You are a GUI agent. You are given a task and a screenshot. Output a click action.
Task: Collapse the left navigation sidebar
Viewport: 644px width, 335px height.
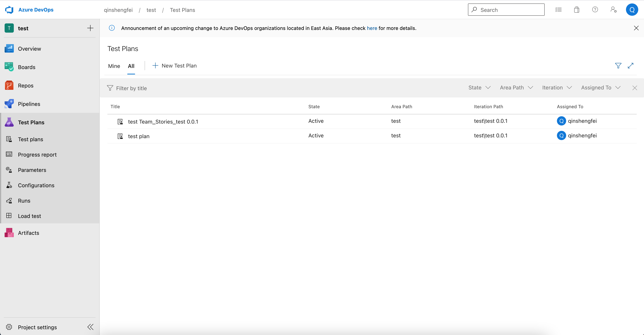tap(90, 327)
